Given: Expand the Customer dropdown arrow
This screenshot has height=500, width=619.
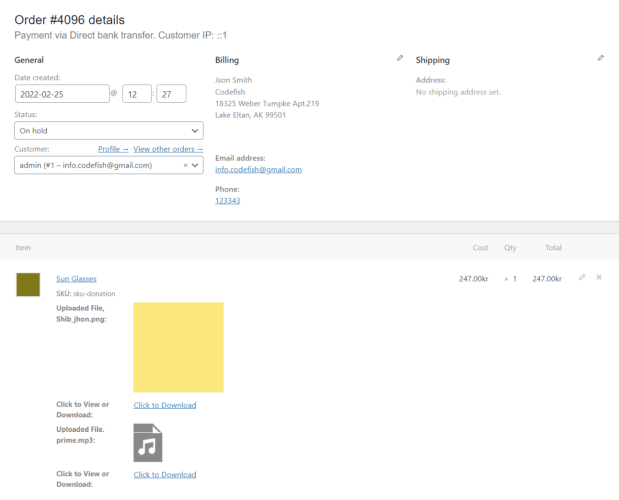Looking at the screenshot, I should pyautogui.click(x=195, y=165).
